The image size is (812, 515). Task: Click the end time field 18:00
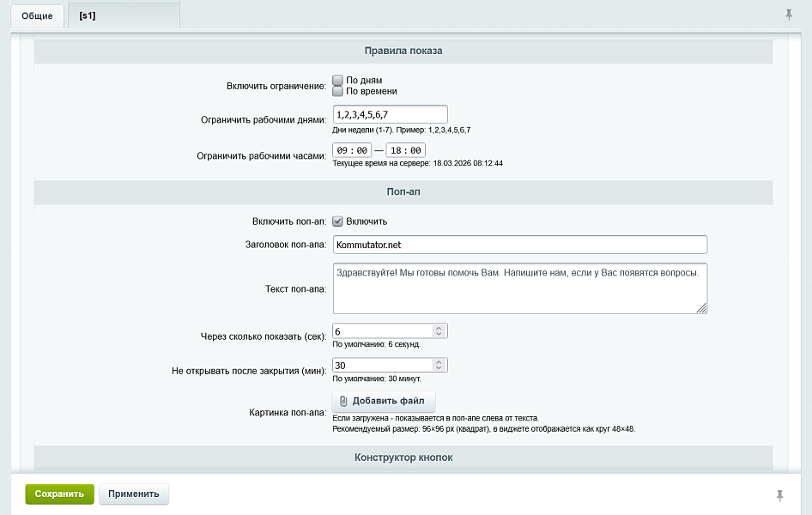(x=405, y=150)
